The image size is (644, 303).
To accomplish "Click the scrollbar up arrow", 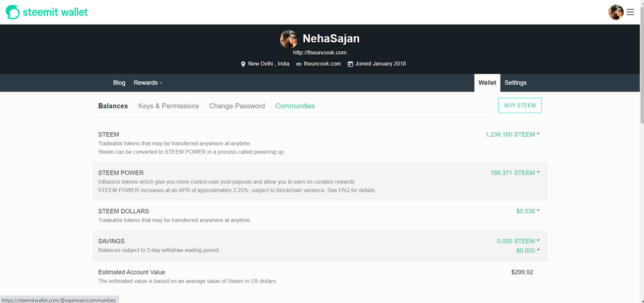I will 641,3.
